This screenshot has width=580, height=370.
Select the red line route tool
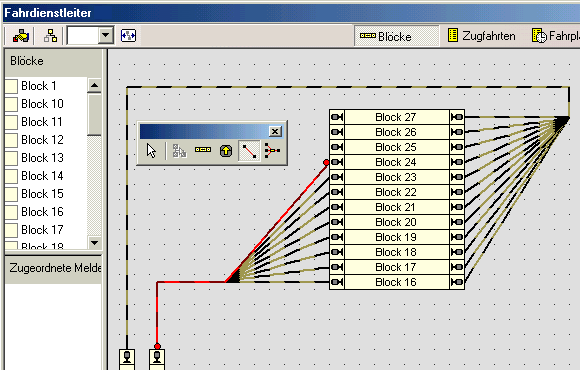[x=249, y=151]
